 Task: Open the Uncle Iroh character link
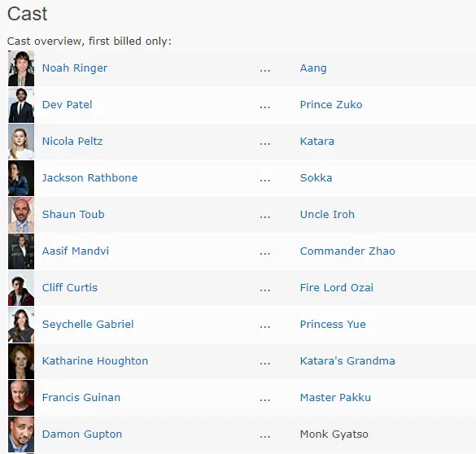[327, 215]
